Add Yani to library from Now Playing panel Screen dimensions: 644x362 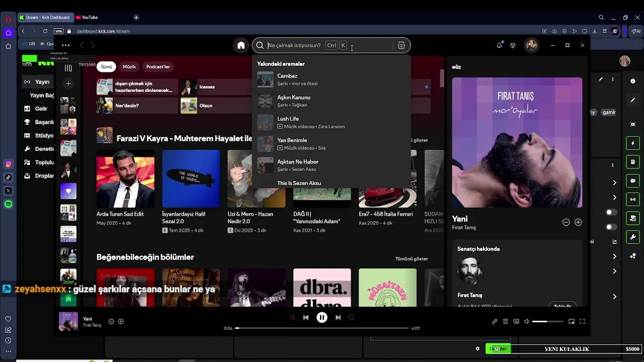578,222
